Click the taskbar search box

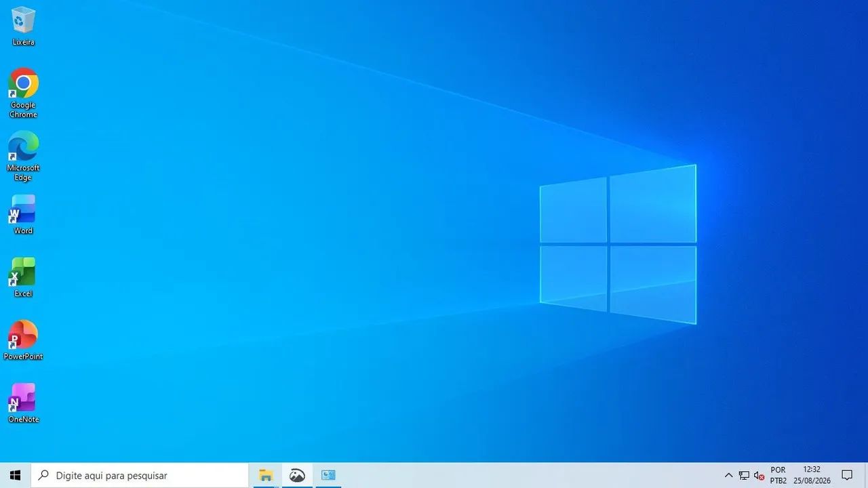point(140,475)
